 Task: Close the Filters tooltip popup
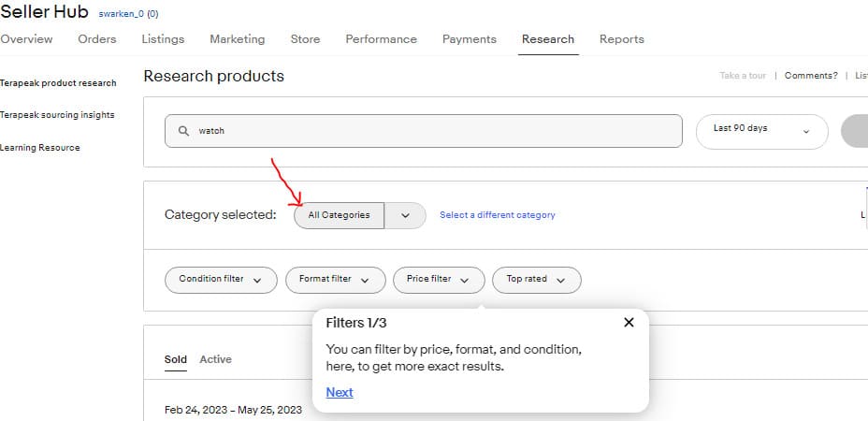pyautogui.click(x=629, y=323)
